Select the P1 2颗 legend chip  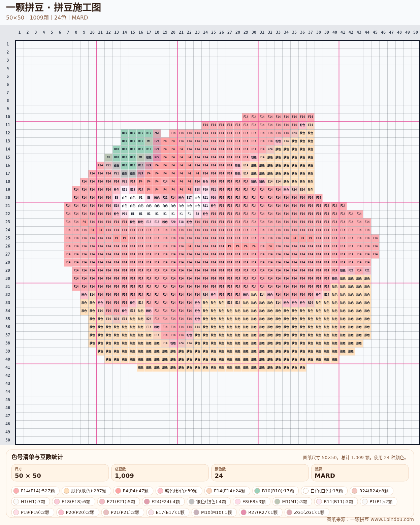point(378,501)
